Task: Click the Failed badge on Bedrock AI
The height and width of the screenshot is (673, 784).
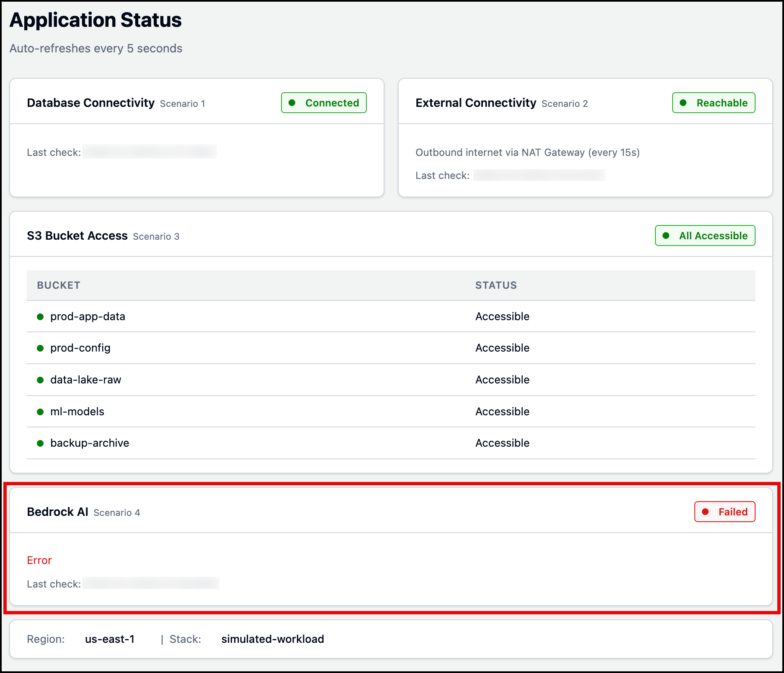Action: click(725, 512)
